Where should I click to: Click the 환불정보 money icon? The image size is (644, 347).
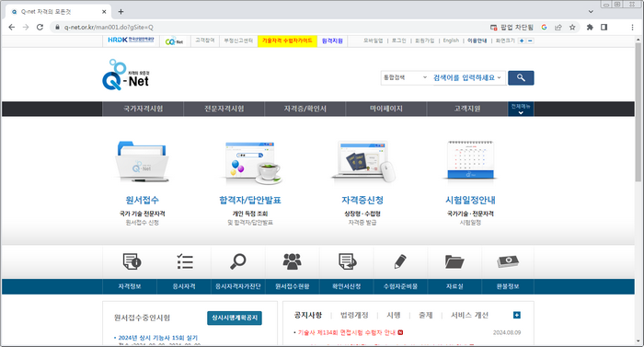(x=508, y=261)
